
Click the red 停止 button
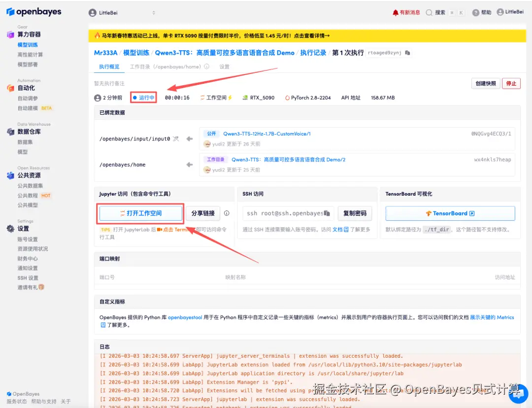click(511, 83)
